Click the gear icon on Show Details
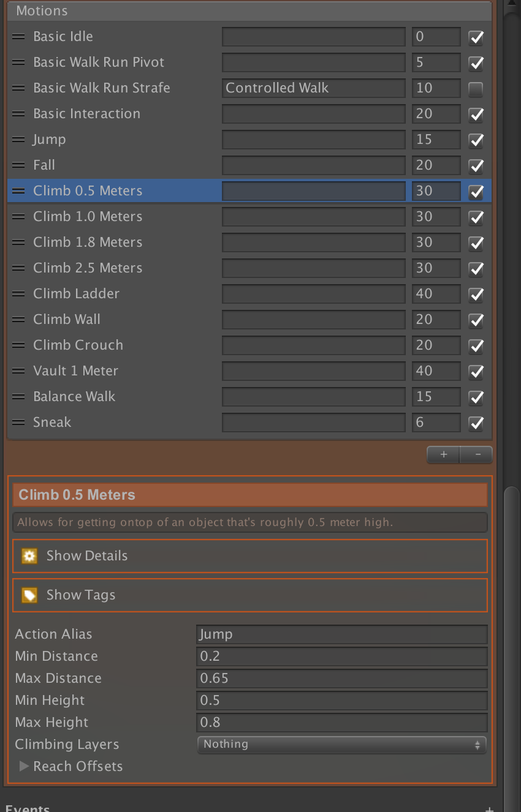521x812 pixels. 29,555
